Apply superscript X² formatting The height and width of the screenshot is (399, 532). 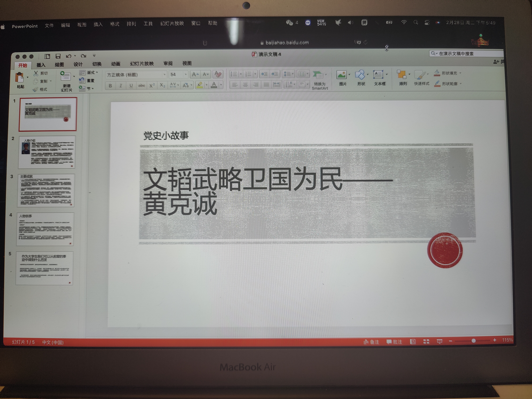pyautogui.click(x=152, y=85)
